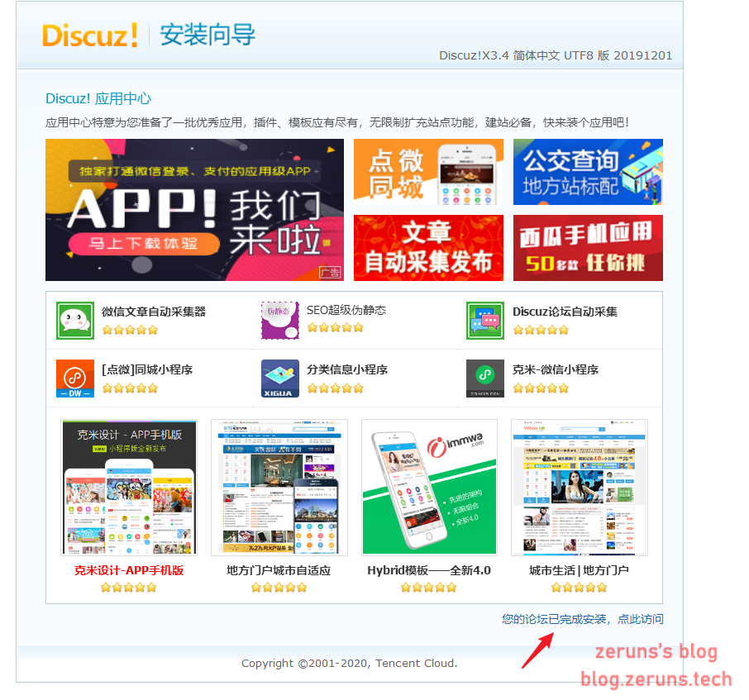The width and height of the screenshot is (749, 700).
Task: Open the 分类信息小程序 XIGUA icon
Action: tap(280, 379)
